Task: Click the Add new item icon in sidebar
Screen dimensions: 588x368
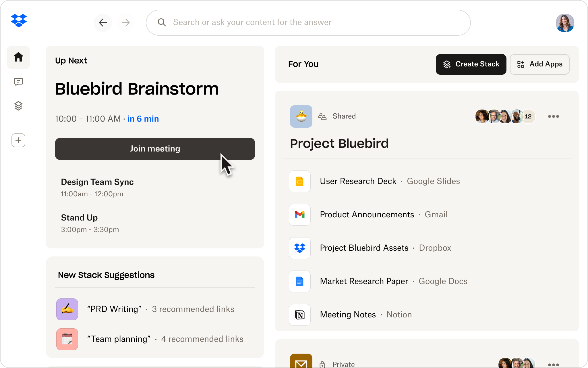Action: coord(19,140)
